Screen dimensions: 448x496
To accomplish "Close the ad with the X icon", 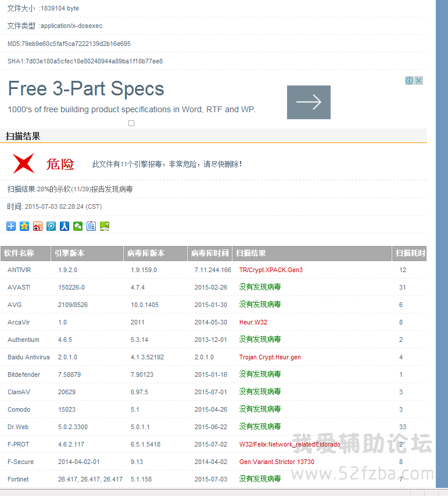I will point(418,81).
